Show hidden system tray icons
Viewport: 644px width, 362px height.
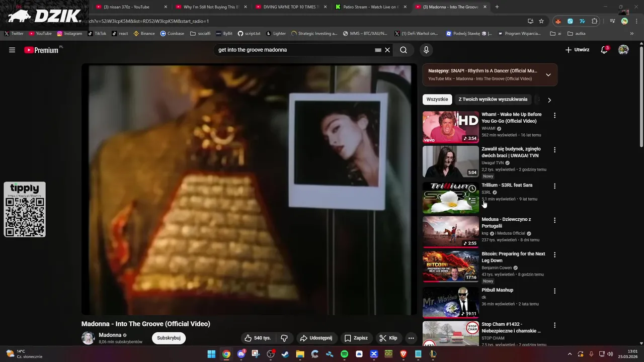570,354
